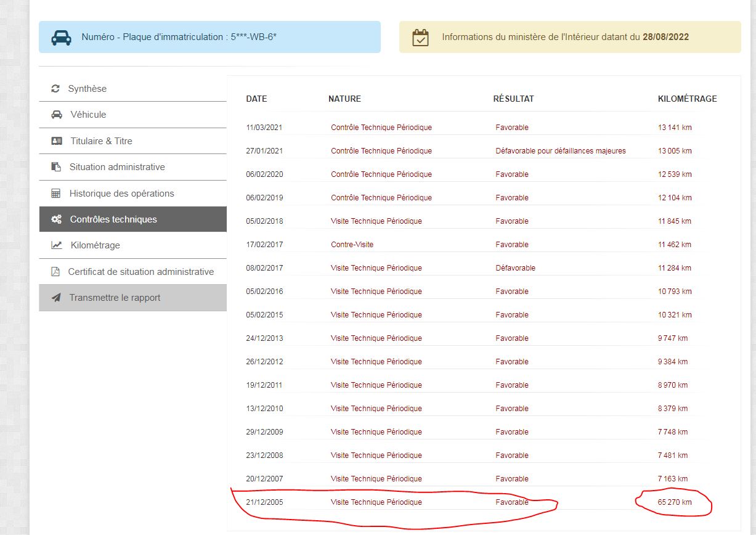Select Certificat de situation administrative entry
756x535 pixels.
tap(140, 272)
